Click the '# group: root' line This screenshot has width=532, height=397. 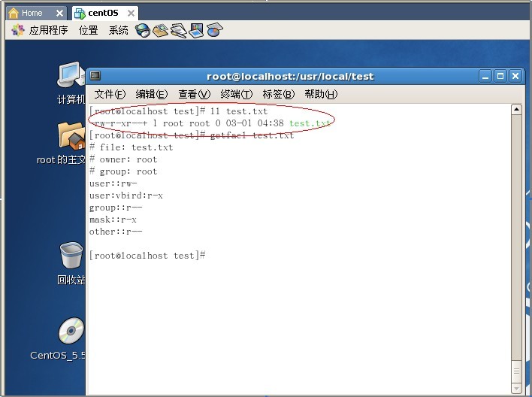pos(123,171)
